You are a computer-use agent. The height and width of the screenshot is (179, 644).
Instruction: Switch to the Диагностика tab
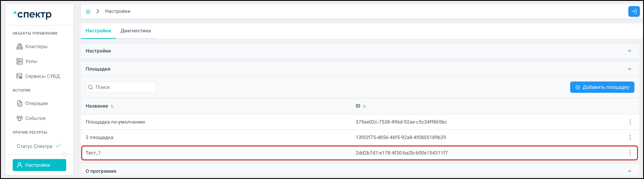click(x=136, y=31)
